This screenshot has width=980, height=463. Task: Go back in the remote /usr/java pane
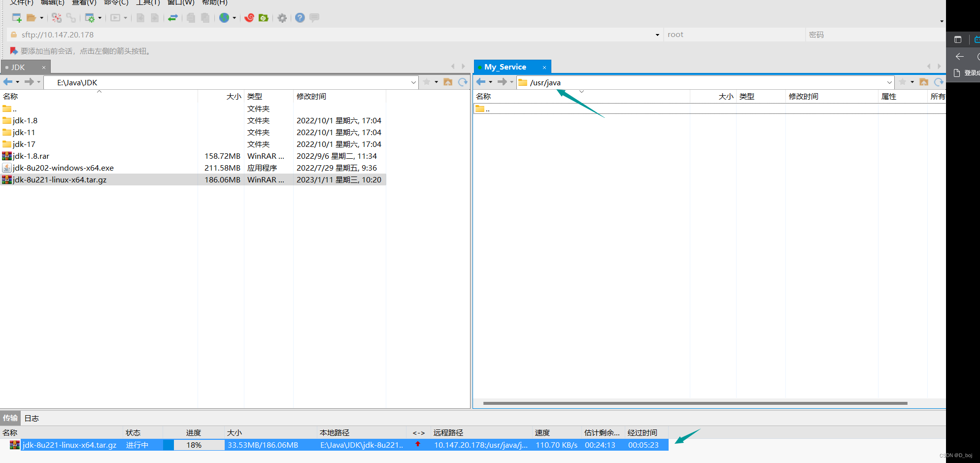tap(481, 82)
